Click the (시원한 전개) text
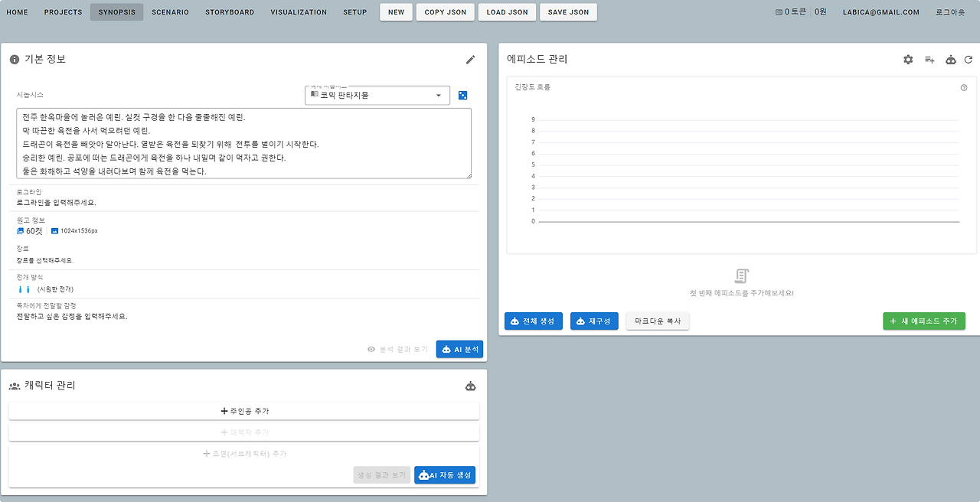 pos(55,289)
